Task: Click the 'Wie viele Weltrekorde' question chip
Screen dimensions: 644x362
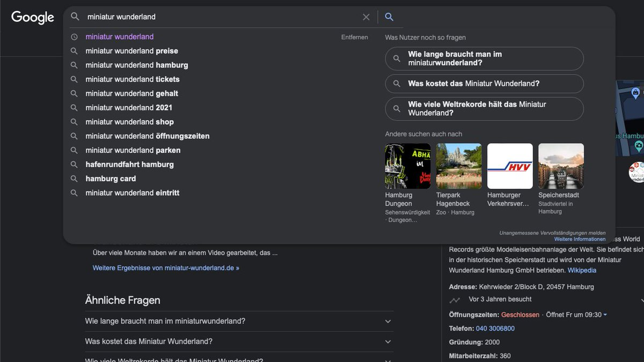Action: click(484, 109)
